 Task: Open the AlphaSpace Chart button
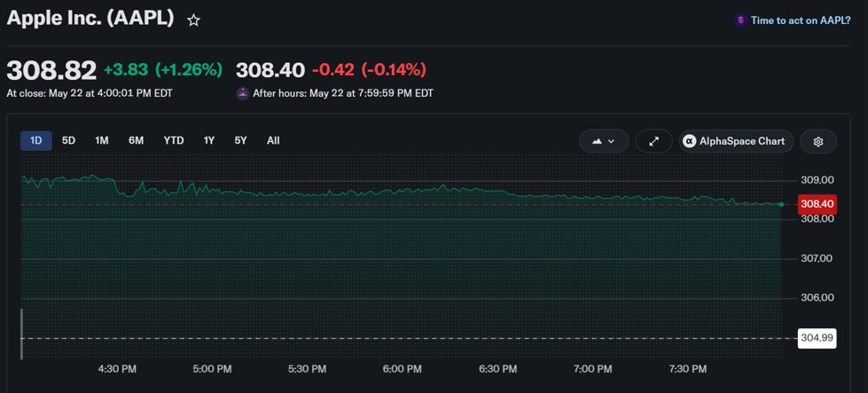(x=736, y=141)
